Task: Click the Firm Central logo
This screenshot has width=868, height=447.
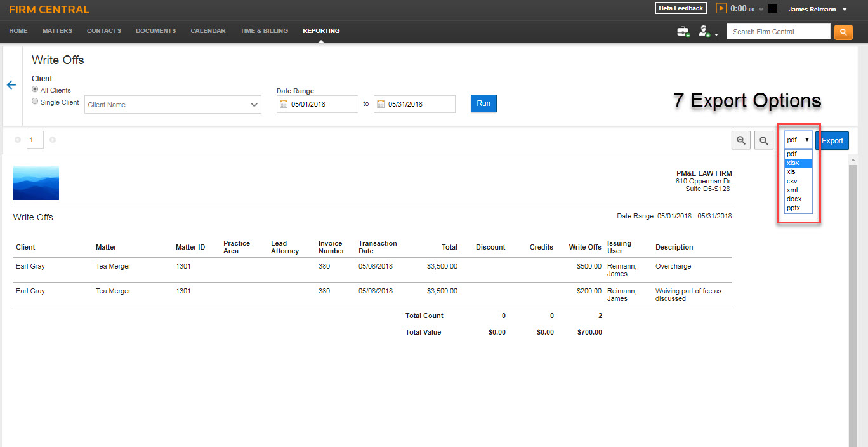Action: [x=49, y=10]
